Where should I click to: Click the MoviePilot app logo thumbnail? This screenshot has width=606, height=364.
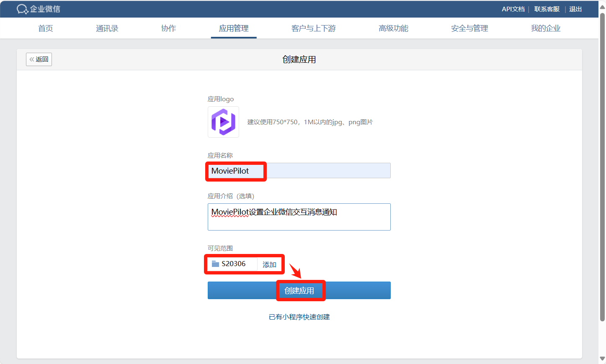(223, 122)
